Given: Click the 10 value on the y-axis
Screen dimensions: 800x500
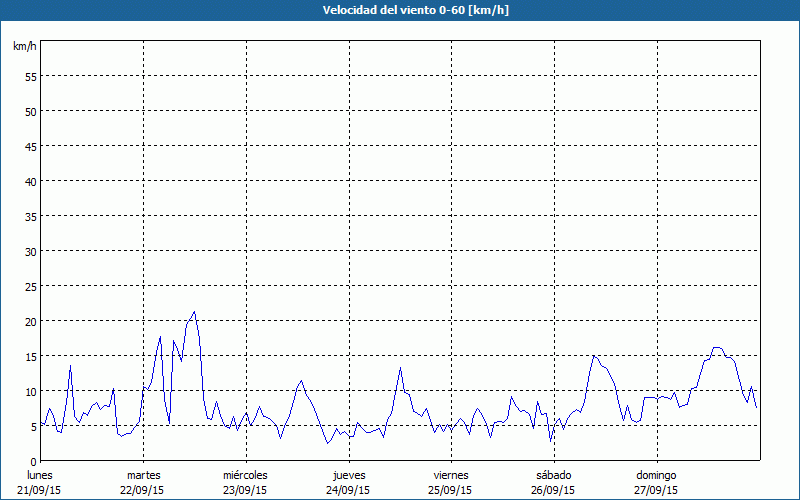Looking at the screenshot, I should tap(30, 392).
